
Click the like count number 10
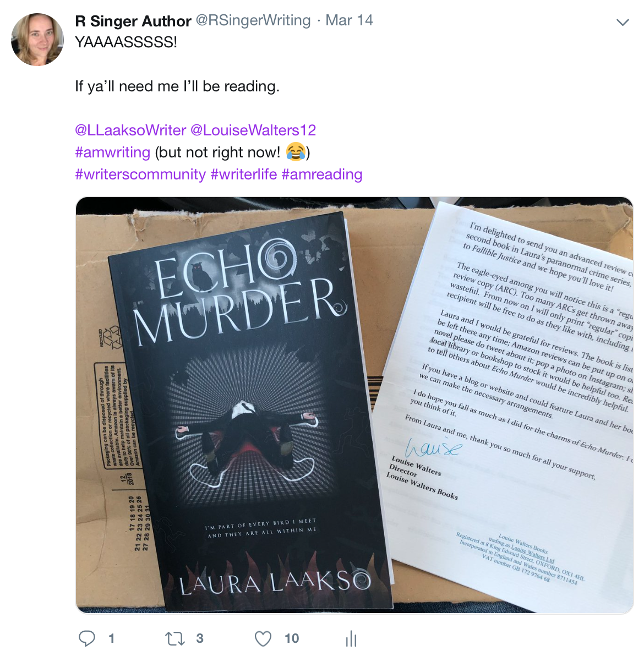tap(292, 638)
